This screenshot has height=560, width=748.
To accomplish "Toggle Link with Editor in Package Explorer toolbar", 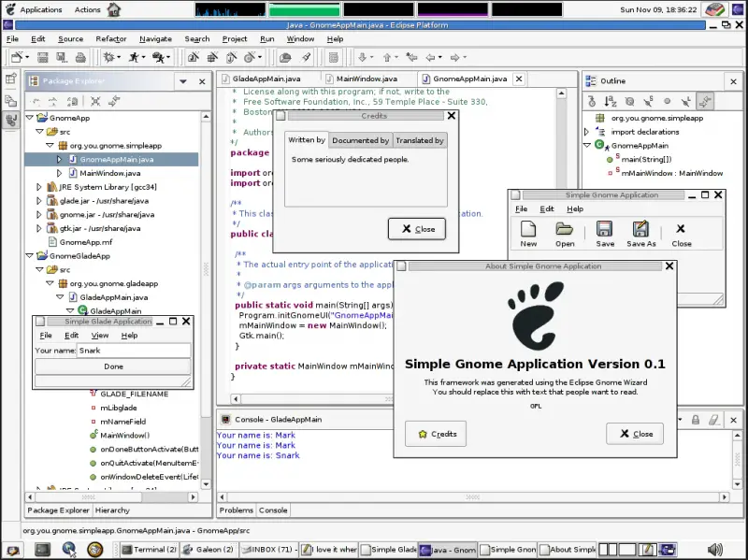I will click(x=114, y=101).
